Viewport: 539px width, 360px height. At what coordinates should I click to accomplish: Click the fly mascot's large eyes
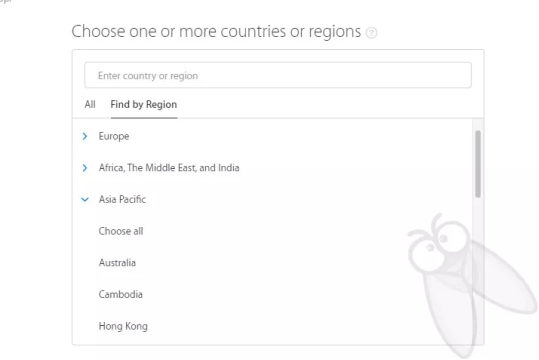point(438,246)
